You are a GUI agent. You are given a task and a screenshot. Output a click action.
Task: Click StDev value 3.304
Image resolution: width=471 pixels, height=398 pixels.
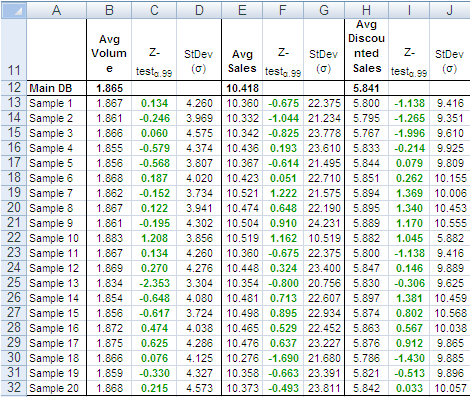tap(199, 283)
